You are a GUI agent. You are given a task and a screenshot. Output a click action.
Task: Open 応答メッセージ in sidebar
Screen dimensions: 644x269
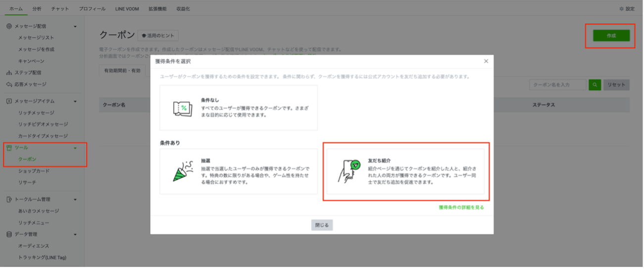30,84
